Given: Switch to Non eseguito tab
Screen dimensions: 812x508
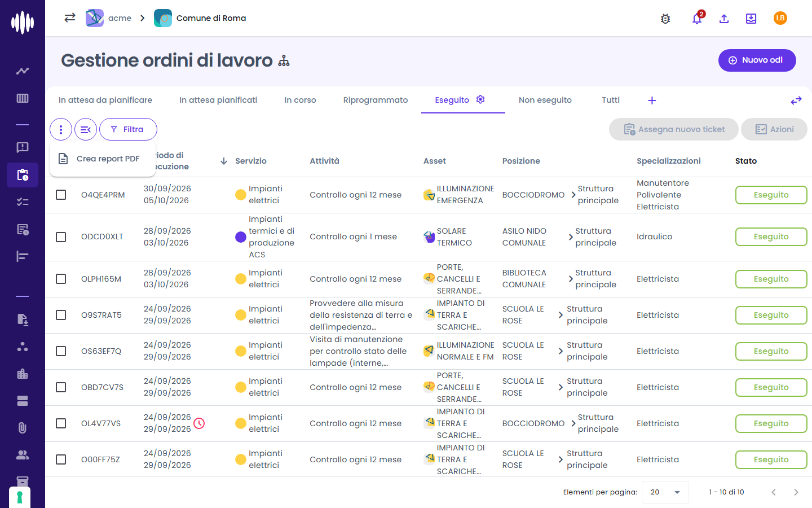Looking at the screenshot, I should click(x=545, y=100).
